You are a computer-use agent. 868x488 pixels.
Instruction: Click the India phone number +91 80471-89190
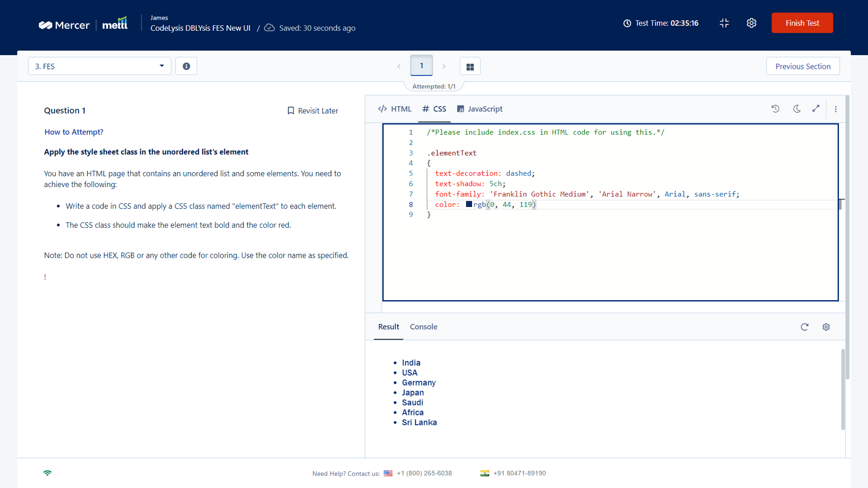519,473
